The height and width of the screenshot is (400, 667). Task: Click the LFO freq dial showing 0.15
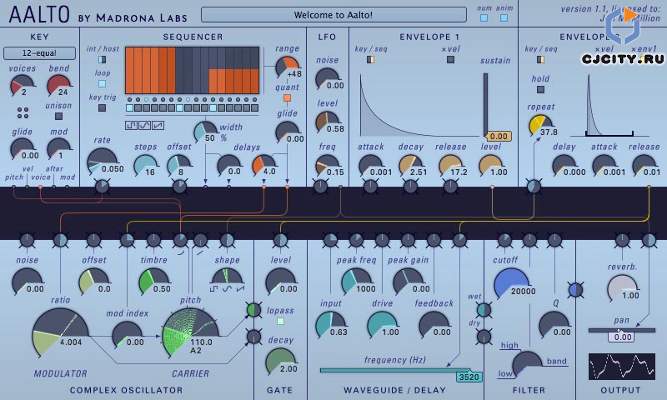328,166
